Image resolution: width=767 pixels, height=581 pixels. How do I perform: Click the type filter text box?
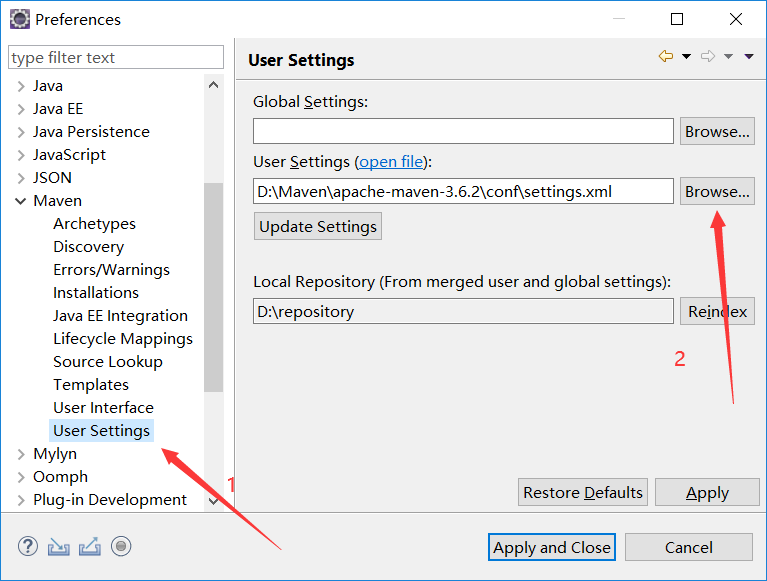click(116, 58)
